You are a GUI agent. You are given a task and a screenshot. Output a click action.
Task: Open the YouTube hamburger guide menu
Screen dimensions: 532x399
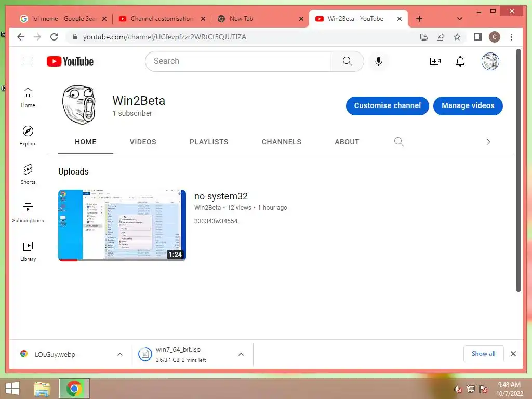point(28,61)
